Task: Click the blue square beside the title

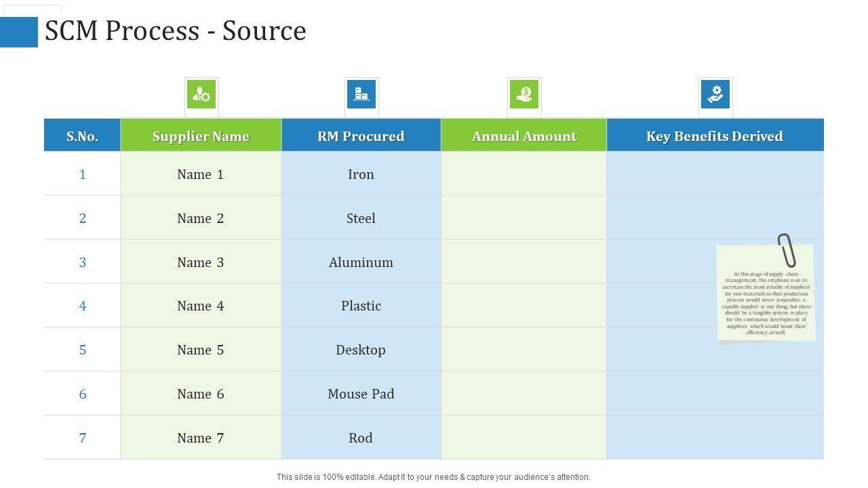Action: click(x=19, y=32)
